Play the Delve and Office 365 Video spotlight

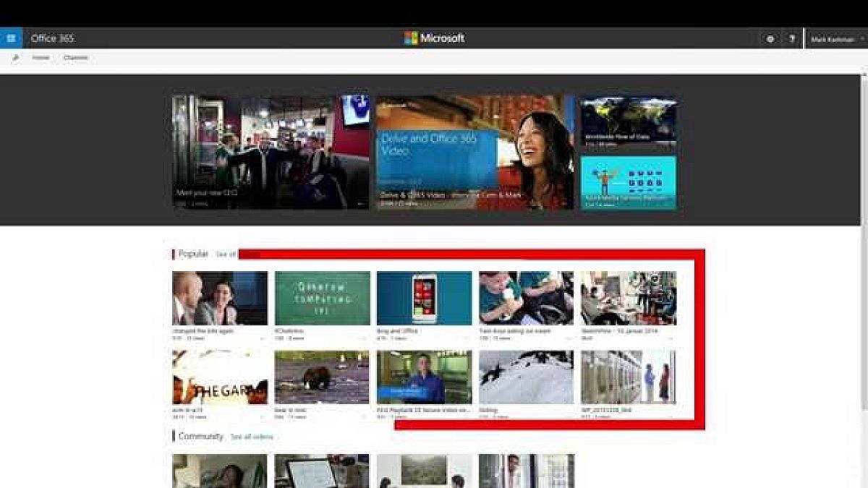tap(475, 153)
